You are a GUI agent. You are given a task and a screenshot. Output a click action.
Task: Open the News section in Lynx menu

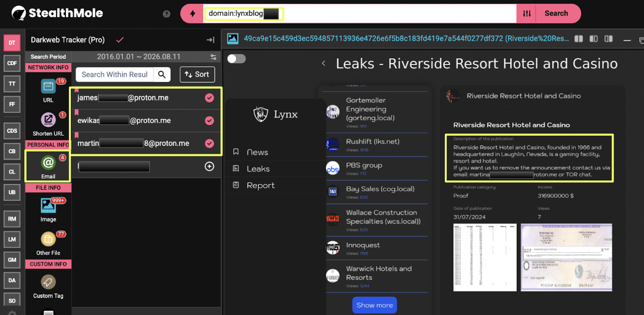tap(257, 152)
